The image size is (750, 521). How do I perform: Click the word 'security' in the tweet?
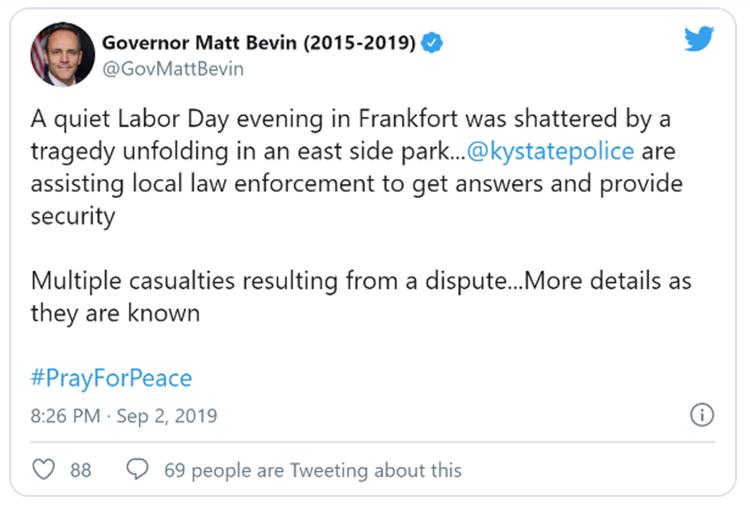pos(73,216)
